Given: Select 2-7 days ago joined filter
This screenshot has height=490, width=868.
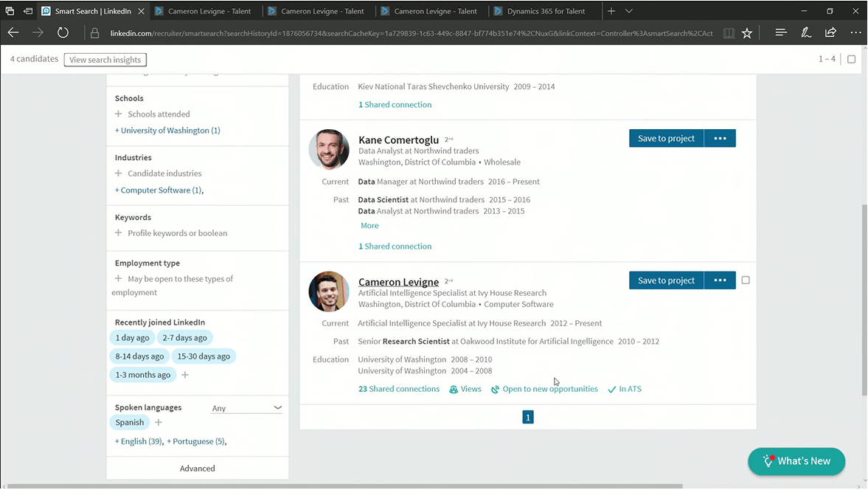Looking at the screenshot, I should click(x=184, y=338).
